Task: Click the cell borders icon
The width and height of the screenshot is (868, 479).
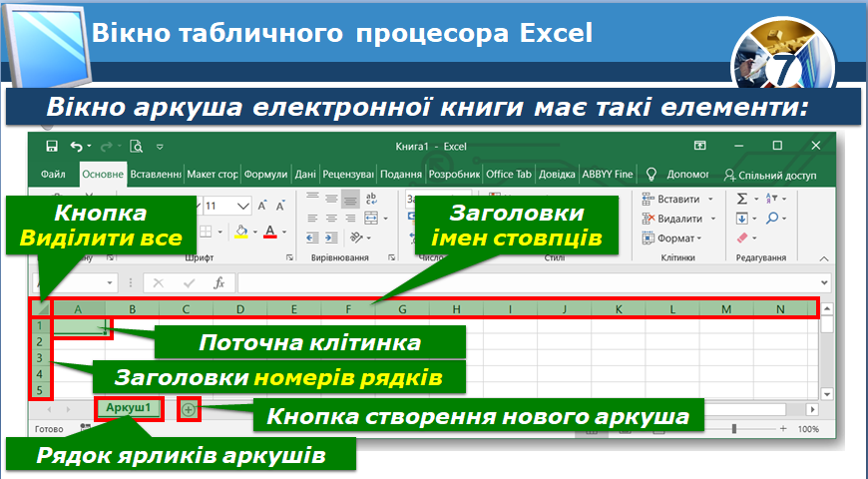Action: (x=206, y=232)
